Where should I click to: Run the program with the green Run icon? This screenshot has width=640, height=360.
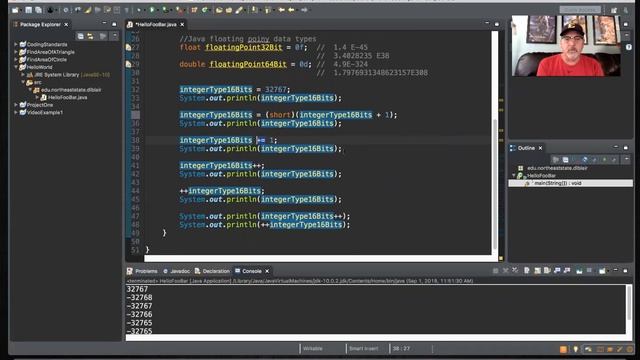(152, 10)
